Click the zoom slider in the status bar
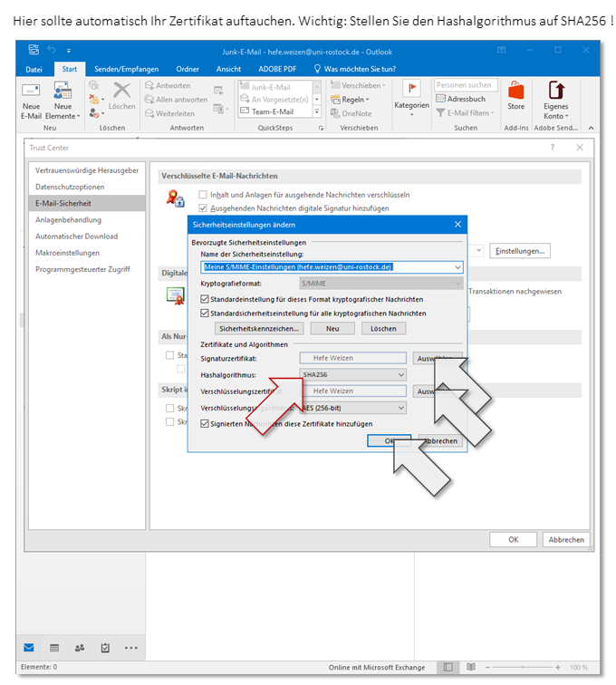This screenshot has height=685, width=616. (522, 668)
